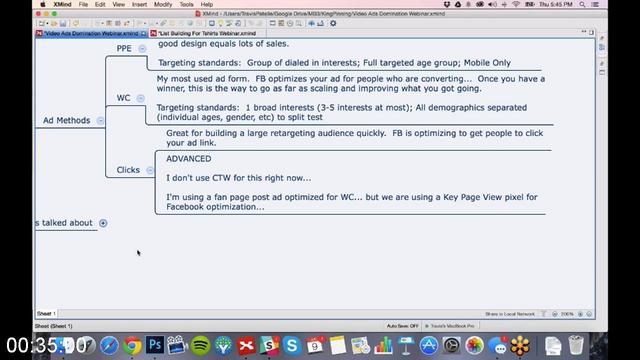Select the 'Great for building a large retargeting' note

[x=355, y=138]
